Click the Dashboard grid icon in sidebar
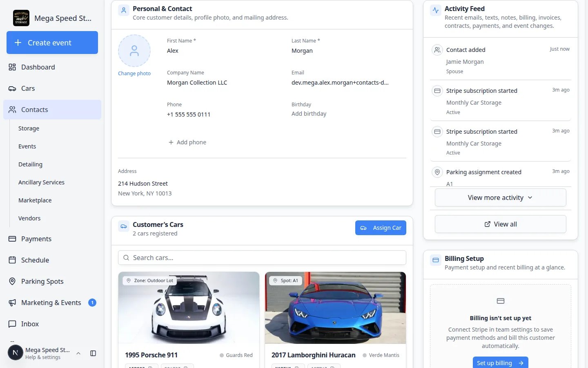This screenshot has width=588, height=368. 12,67
